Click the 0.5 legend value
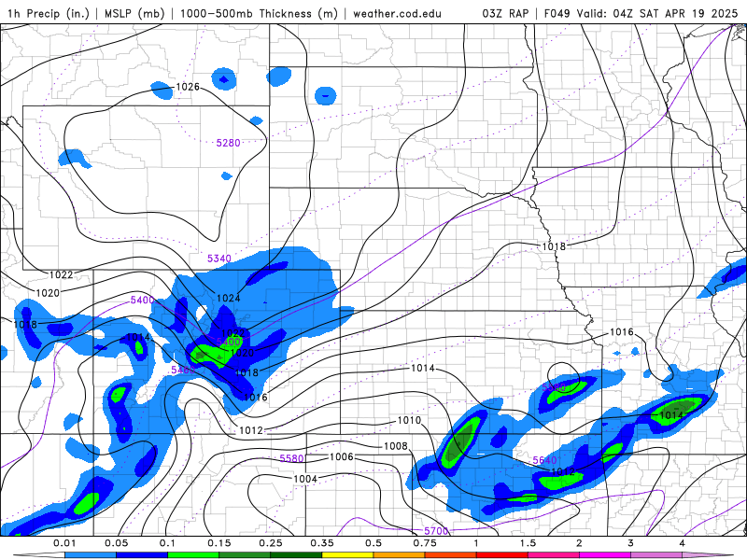This screenshot has width=747, height=560. pyautogui.click(x=373, y=543)
